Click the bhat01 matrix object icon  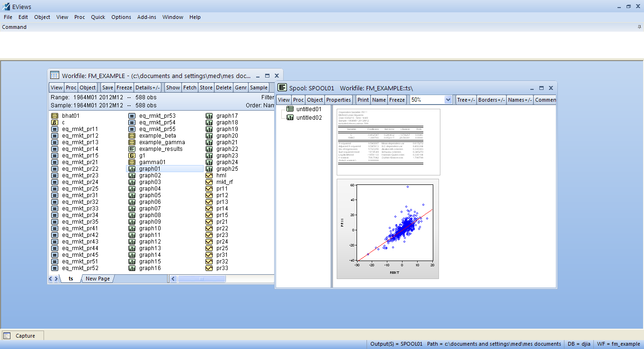point(54,116)
